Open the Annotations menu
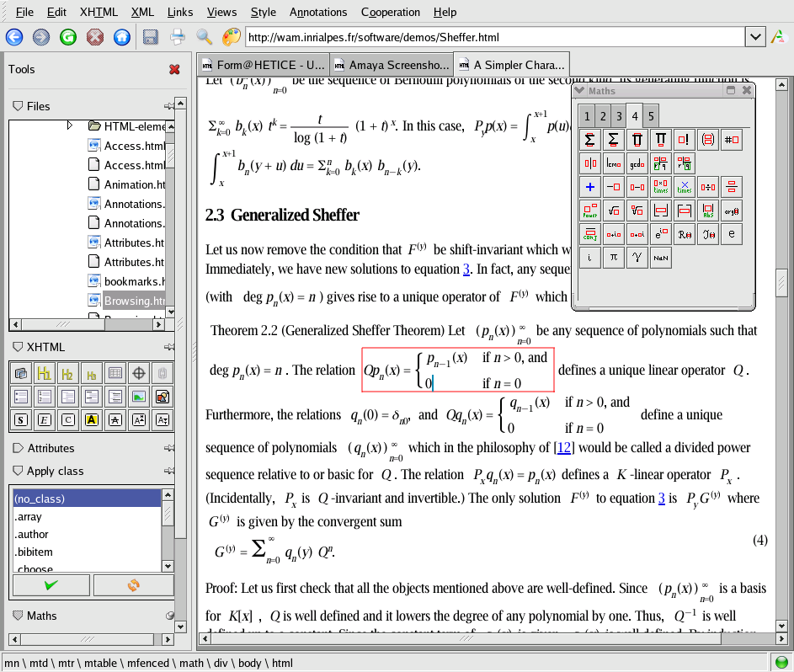The height and width of the screenshot is (672, 794). pos(318,12)
